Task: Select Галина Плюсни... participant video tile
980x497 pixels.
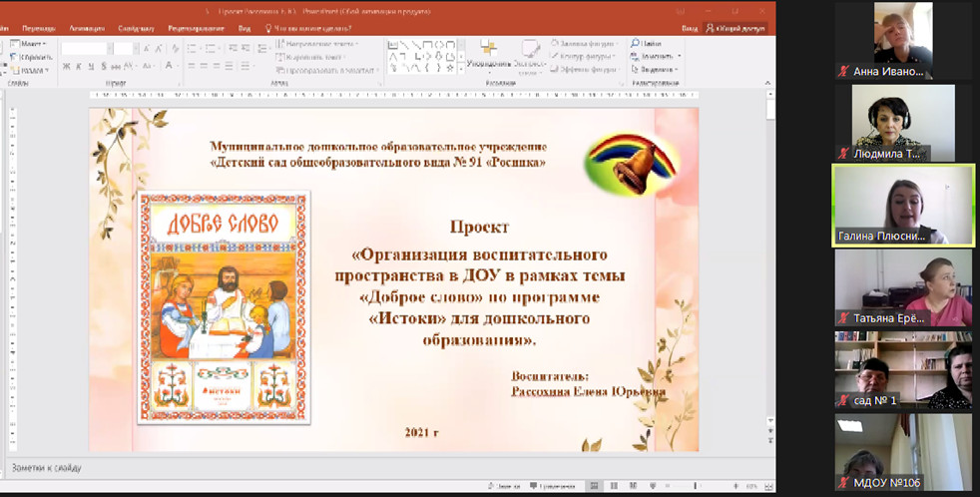Action: coord(903,205)
